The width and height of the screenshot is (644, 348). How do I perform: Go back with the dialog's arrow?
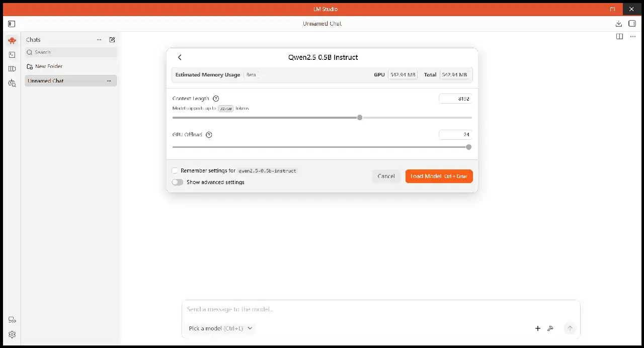(180, 57)
